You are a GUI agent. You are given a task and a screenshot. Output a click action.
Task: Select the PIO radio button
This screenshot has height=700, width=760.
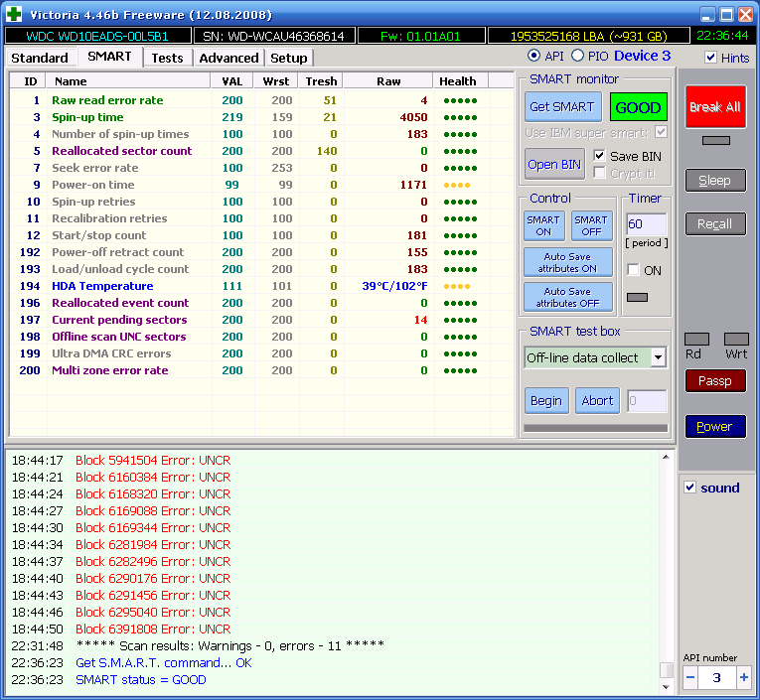tap(579, 57)
